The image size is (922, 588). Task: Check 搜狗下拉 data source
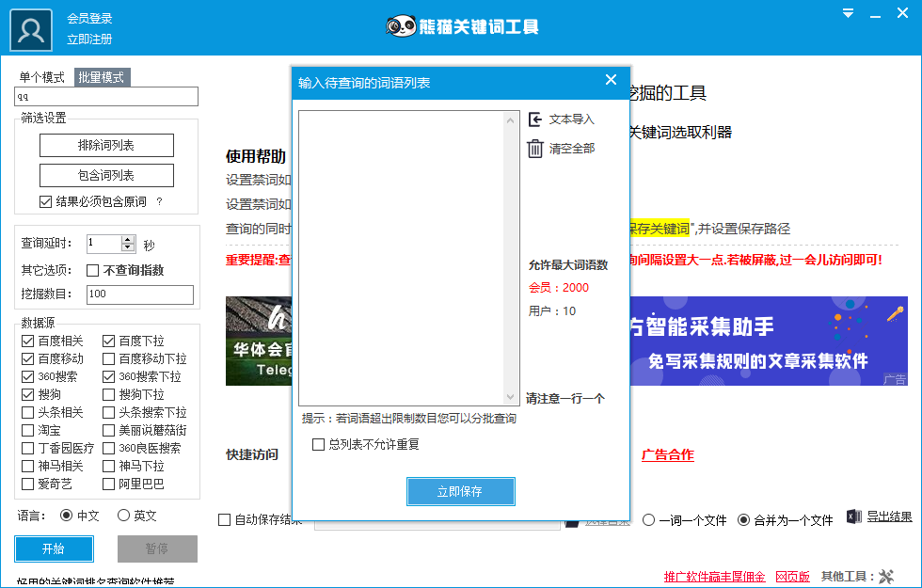point(108,394)
